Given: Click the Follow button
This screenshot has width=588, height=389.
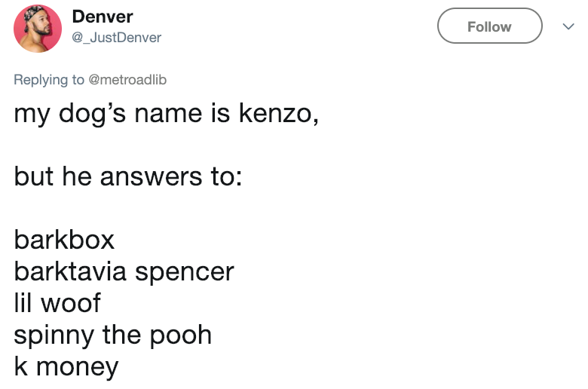Looking at the screenshot, I should 489,26.
